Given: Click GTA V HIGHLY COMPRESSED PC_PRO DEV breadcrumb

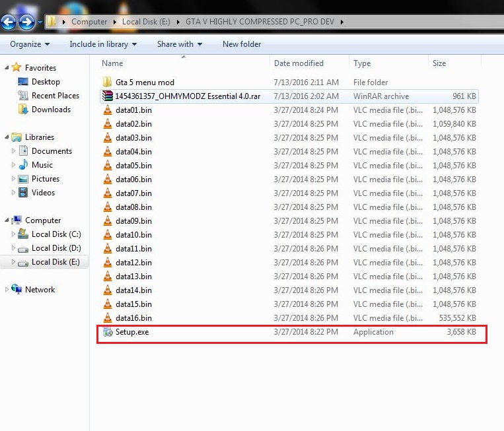Looking at the screenshot, I should pyautogui.click(x=260, y=22).
